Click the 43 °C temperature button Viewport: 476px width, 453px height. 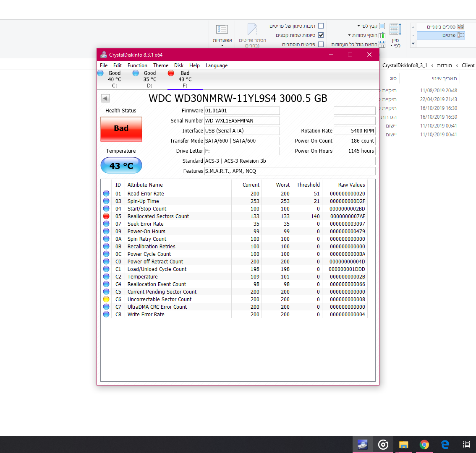pos(121,165)
